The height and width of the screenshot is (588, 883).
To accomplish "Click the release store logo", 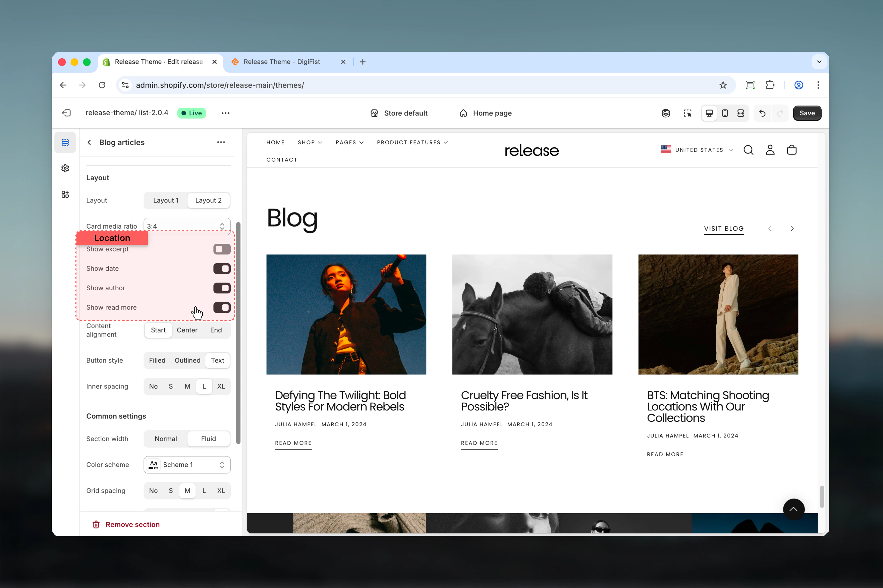I will 532,150.
